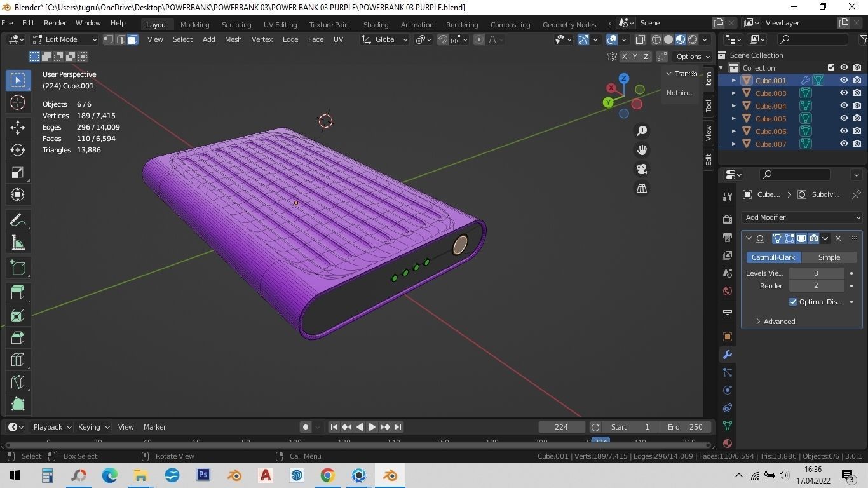Click the Levels Viewport value field
This screenshot has height=488, width=868.
(817, 273)
